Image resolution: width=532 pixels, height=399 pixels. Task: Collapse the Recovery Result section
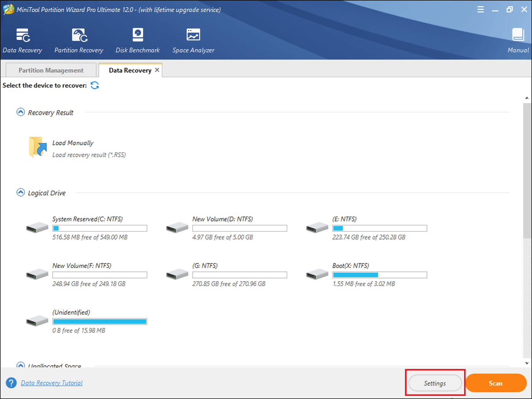20,112
